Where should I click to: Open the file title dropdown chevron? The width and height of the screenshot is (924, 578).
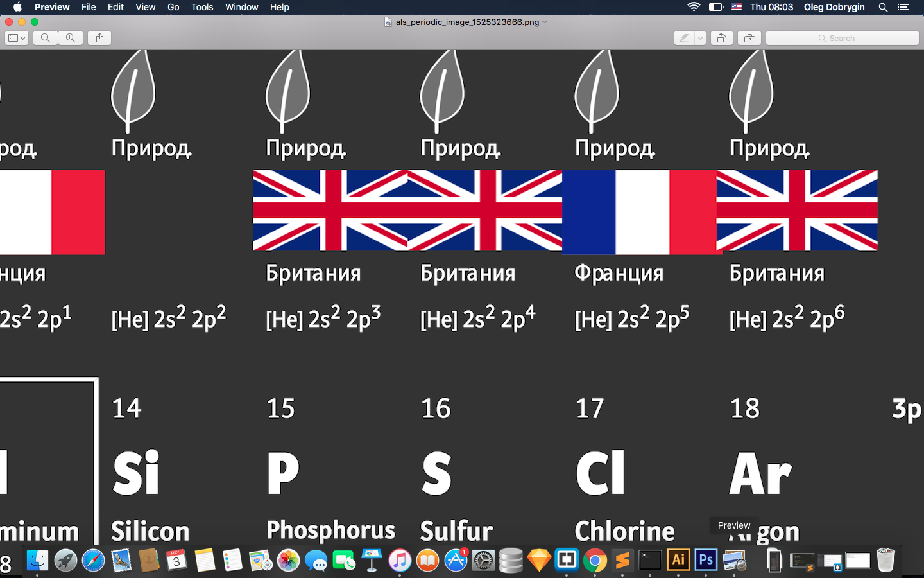tap(545, 22)
